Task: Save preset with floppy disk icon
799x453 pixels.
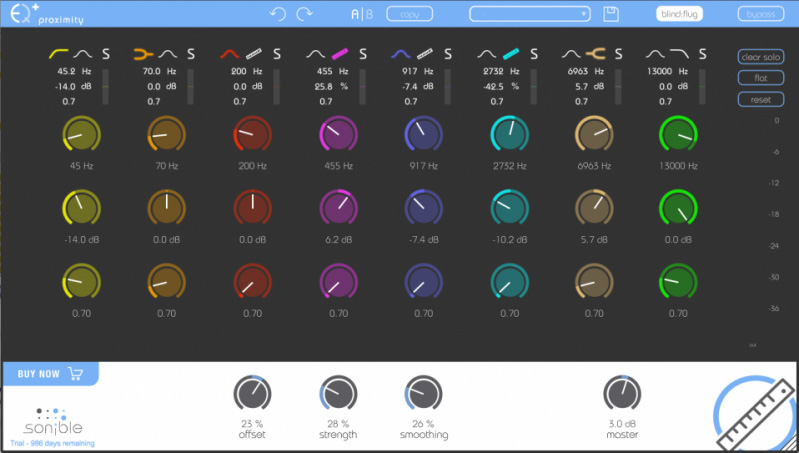Action: click(x=611, y=14)
